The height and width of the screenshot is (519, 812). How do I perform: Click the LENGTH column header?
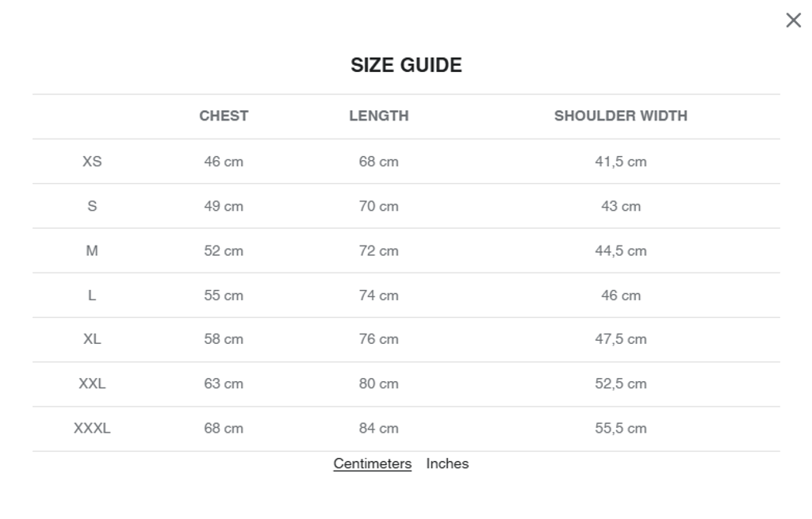click(379, 116)
